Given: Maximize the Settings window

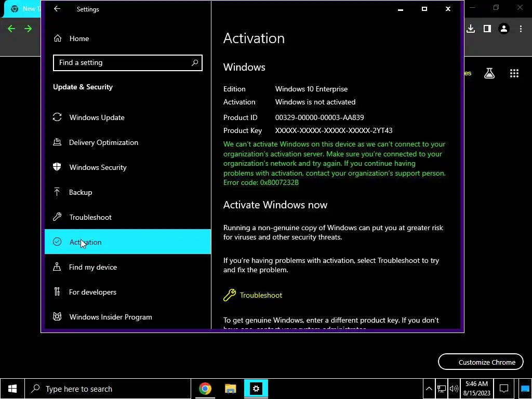Looking at the screenshot, I should [424, 9].
